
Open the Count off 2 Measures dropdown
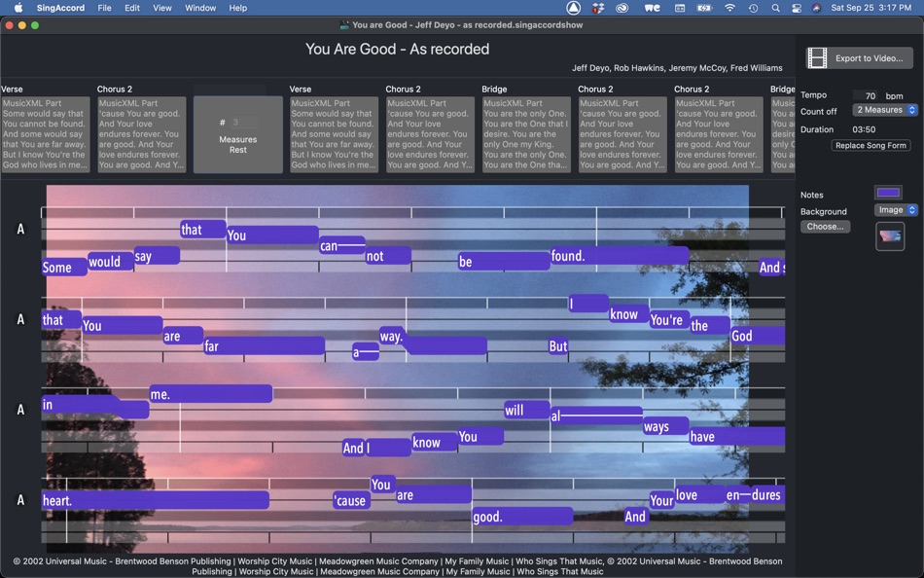[x=885, y=110]
